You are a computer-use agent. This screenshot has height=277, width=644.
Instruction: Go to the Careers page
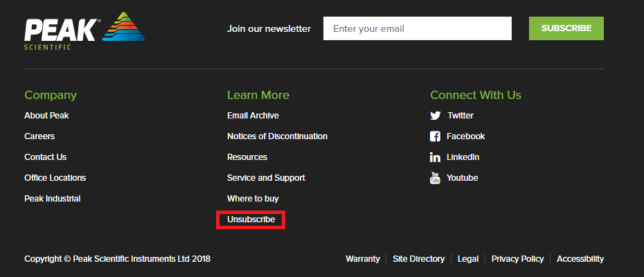pyautogui.click(x=39, y=136)
